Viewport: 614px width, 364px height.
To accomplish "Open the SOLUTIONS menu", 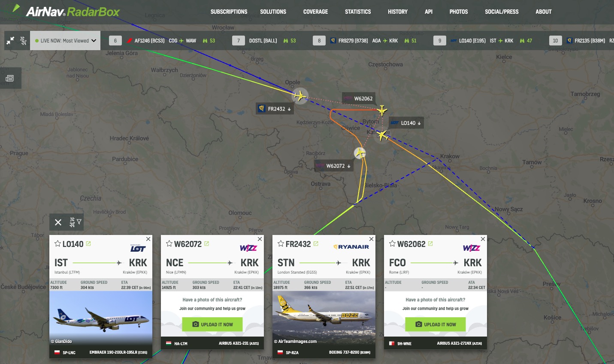I will point(273,12).
